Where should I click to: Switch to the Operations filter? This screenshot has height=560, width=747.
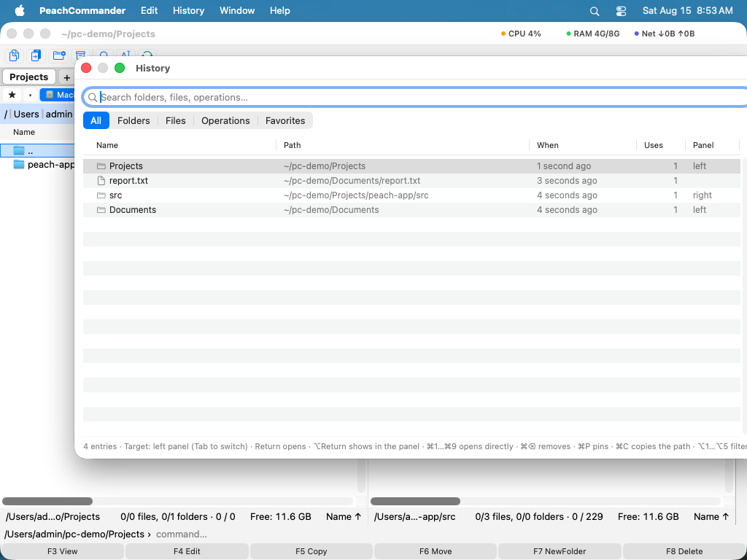pyautogui.click(x=225, y=120)
